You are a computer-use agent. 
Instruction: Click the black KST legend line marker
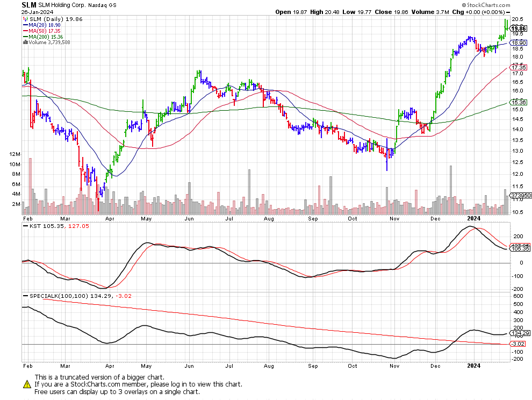[x=25, y=226]
